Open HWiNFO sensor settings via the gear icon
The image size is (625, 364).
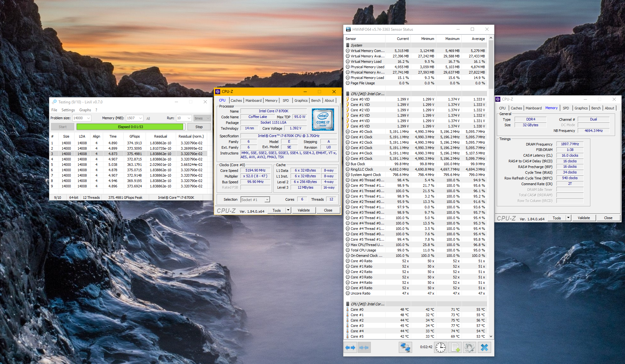[x=470, y=348]
